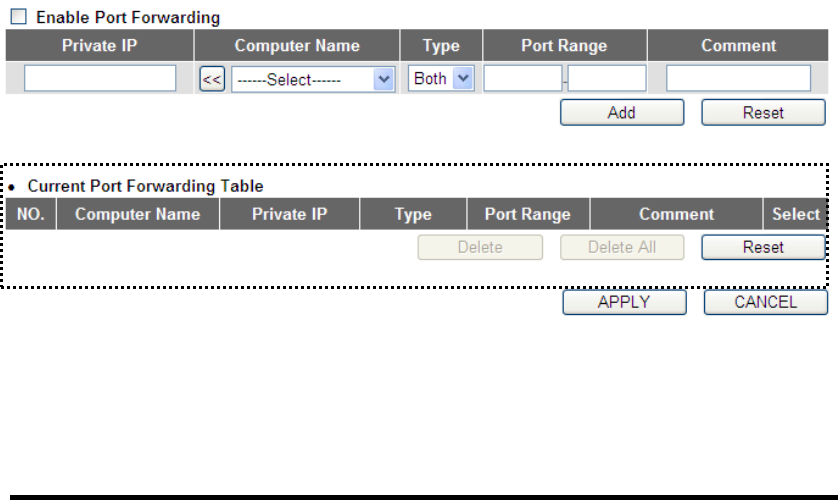The width and height of the screenshot is (838, 500).
Task: Click the NO. column header
Action: point(30,214)
